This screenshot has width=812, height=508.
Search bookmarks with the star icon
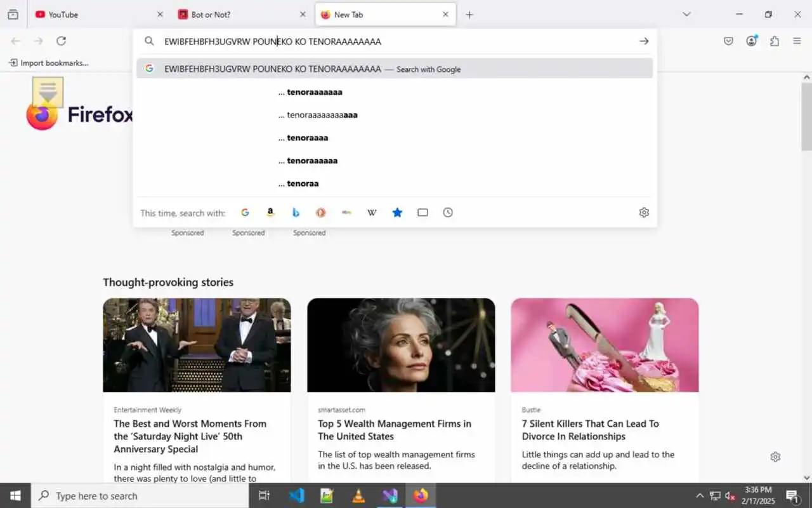397,213
